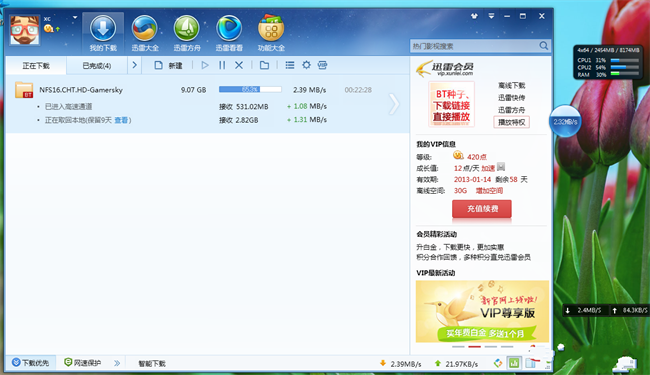This screenshot has width=650, height=375.
Task: Click 智能下载 in the status bar
Action: 152,364
